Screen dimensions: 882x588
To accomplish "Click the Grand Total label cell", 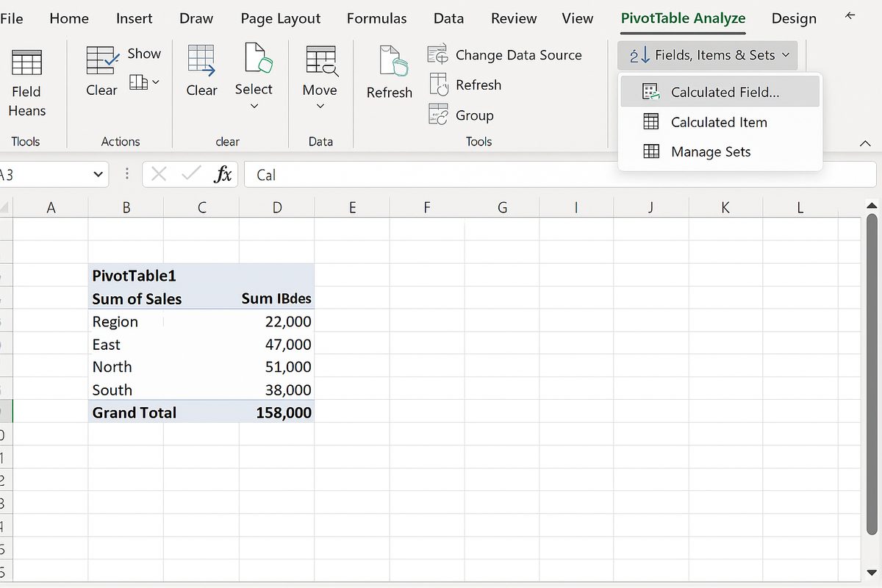I will [x=135, y=412].
